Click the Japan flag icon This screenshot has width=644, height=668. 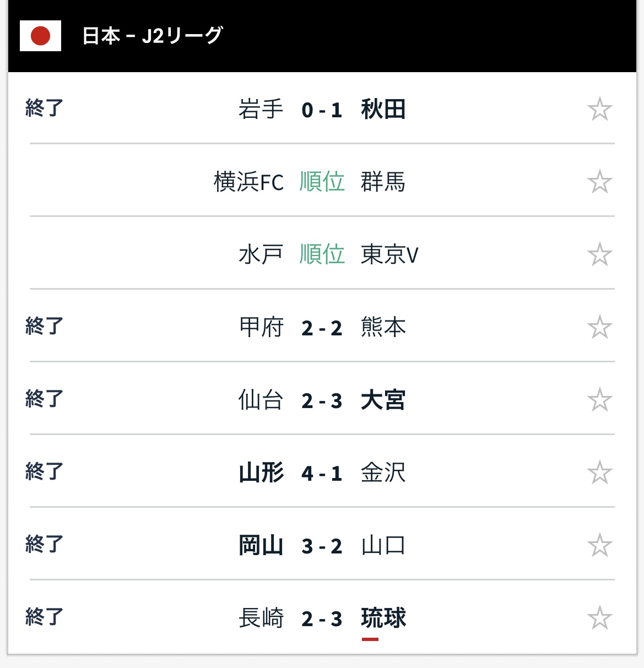point(40,36)
